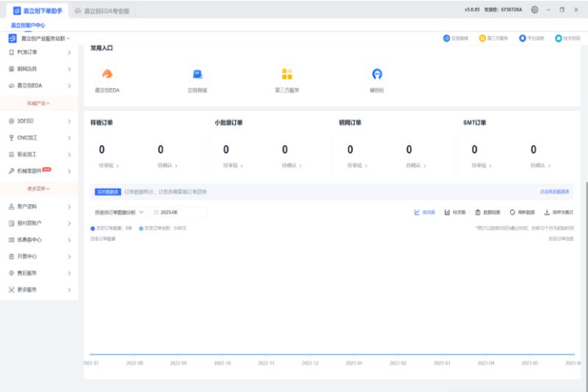Open the 立创商城 shopping bag icon

pos(197,74)
